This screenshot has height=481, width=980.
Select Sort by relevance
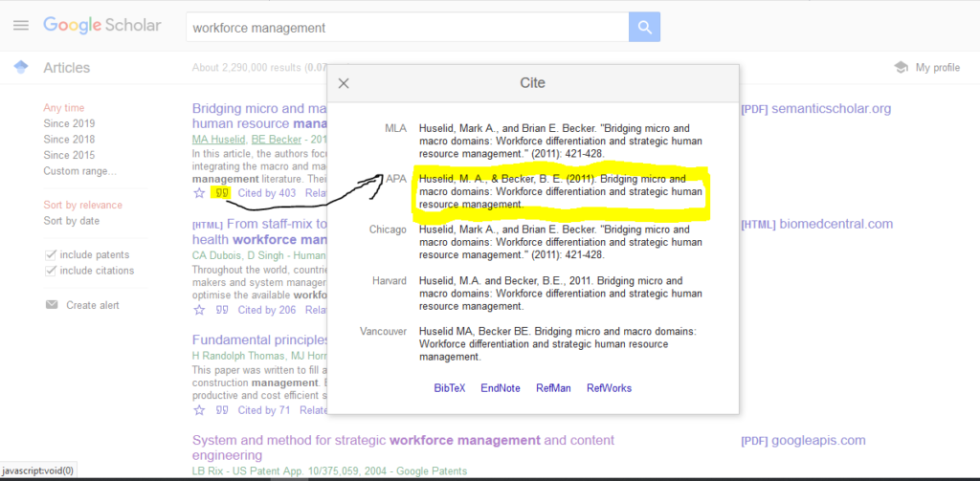click(x=83, y=205)
